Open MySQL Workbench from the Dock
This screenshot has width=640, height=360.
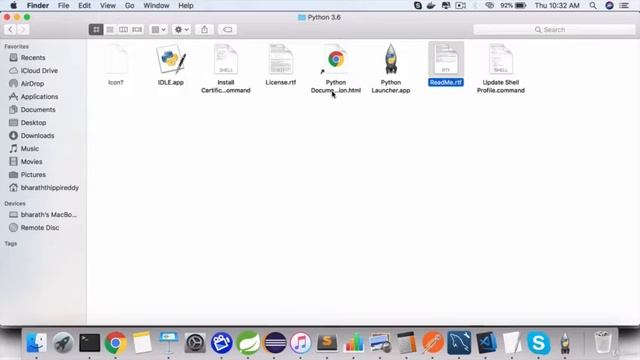459,342
